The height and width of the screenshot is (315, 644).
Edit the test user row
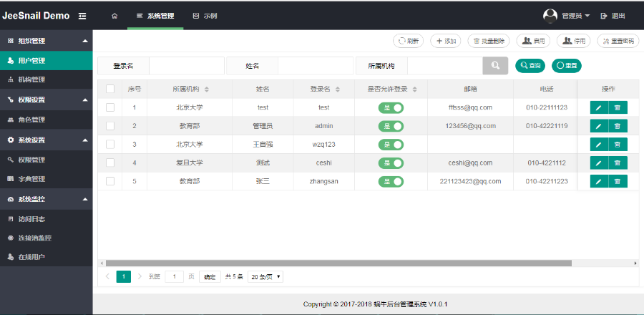click(599, 107)
